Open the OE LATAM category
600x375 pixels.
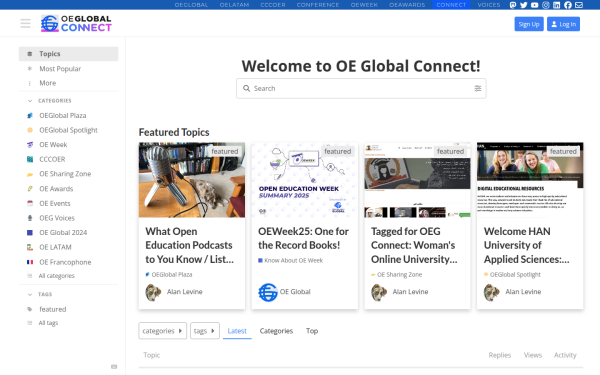68,247
